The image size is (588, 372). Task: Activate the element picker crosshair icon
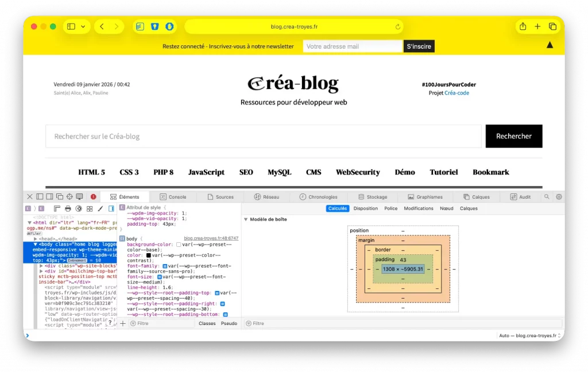click(69, 197)
